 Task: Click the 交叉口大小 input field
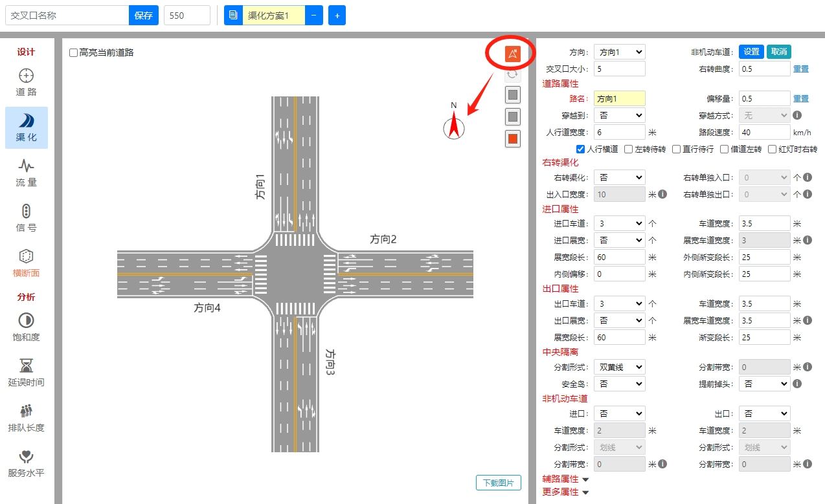(x=619, y=69)
